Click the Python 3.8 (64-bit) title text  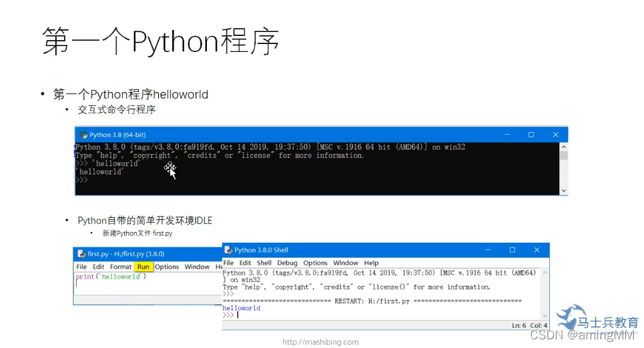pos(117,135)
